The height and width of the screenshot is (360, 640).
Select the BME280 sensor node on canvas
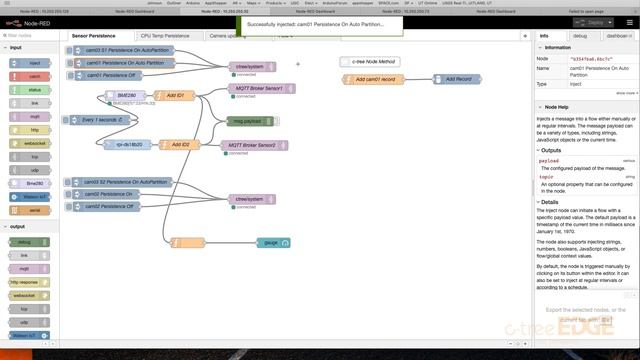126,96
